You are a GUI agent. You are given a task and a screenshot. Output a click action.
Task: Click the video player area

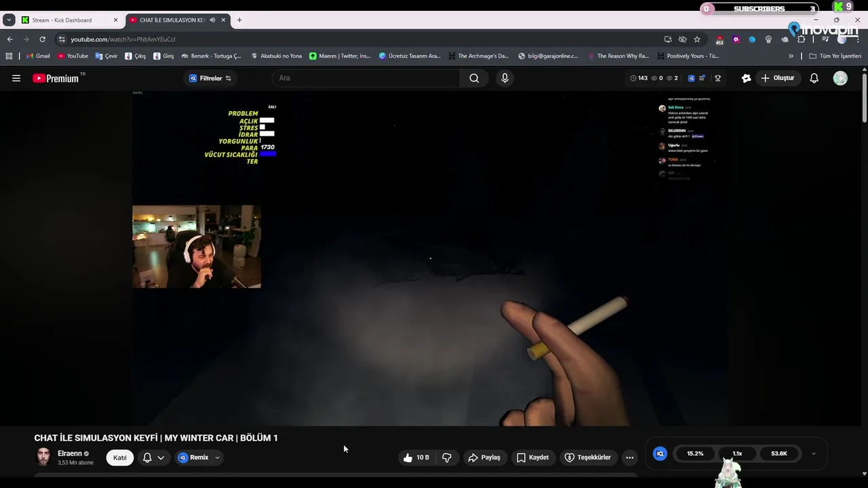(431, 258)
